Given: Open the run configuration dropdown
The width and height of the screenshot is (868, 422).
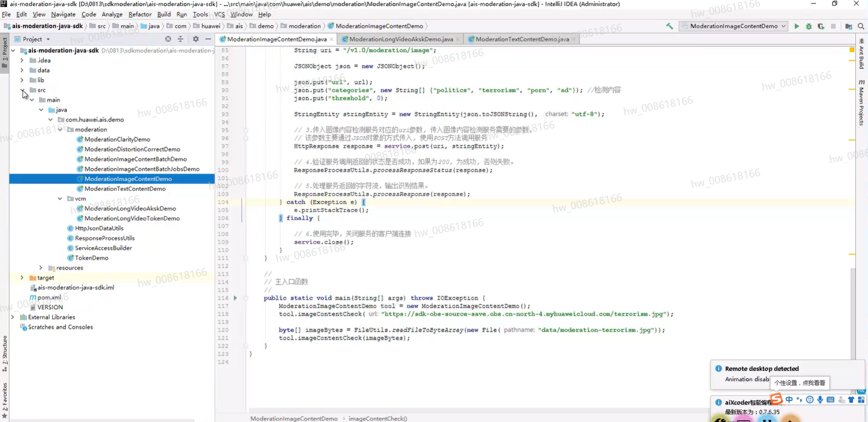Looking at the screenshot, I should 734,26.
